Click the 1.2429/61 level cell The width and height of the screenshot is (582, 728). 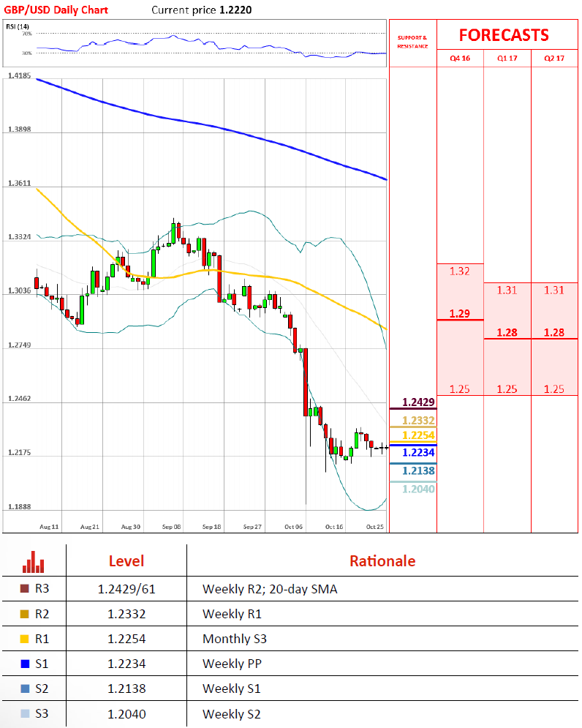(126, 589)
